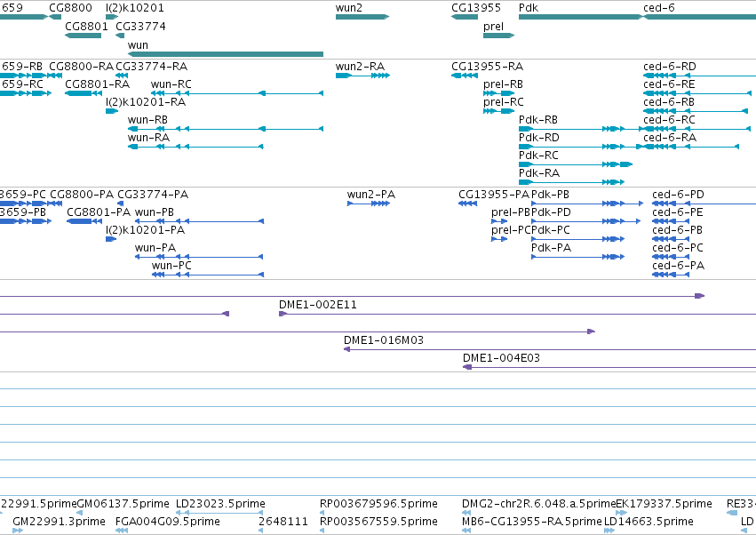This screenshot has height=535, width=756.
Task: Click the CG13955 gene label
Action: [476, 8]
